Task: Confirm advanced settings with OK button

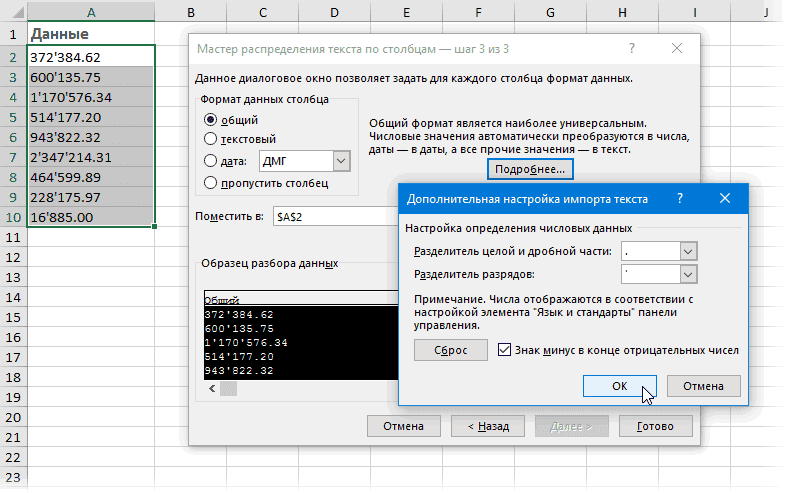Action: pos(619,386)
